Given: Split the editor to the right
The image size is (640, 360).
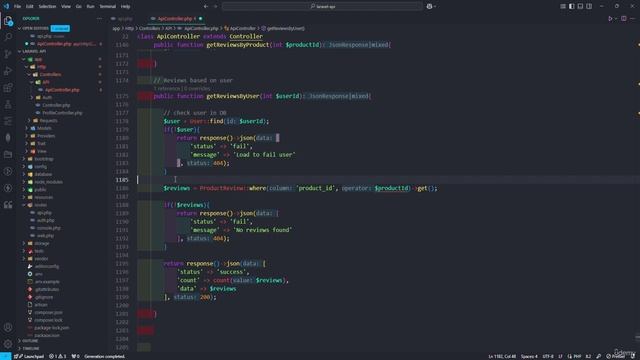Looking at the screenshot, I should point(624,19).
